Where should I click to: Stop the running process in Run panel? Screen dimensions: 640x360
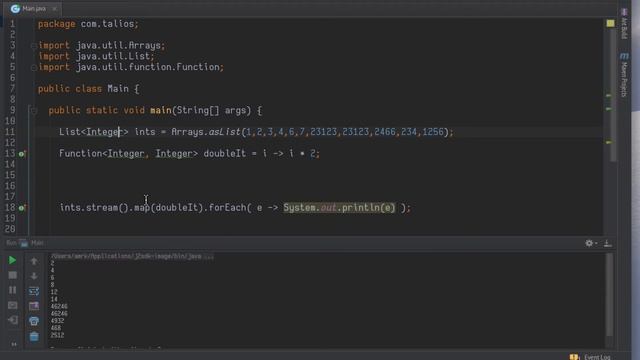point(12,275)
